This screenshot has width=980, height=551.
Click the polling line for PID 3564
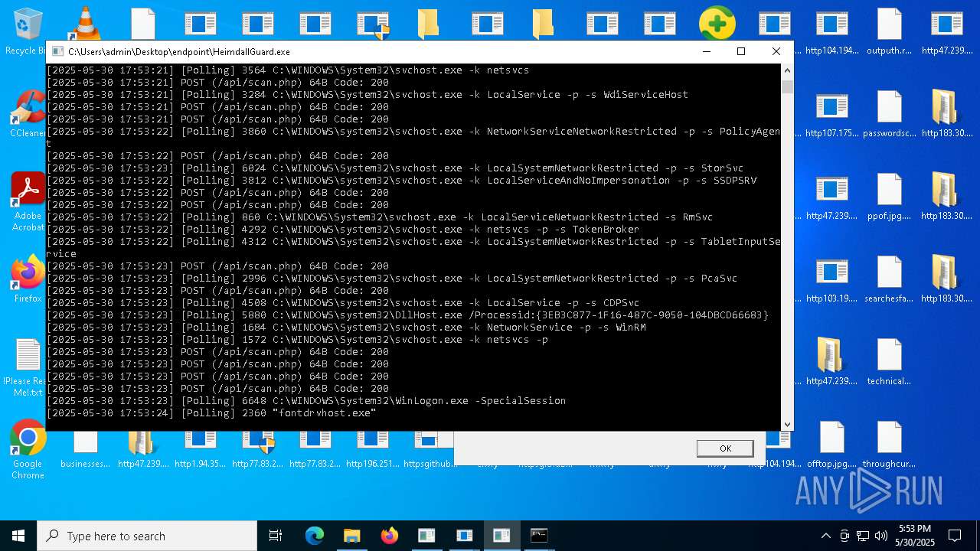pyautogui.click(x=288, y=70)
